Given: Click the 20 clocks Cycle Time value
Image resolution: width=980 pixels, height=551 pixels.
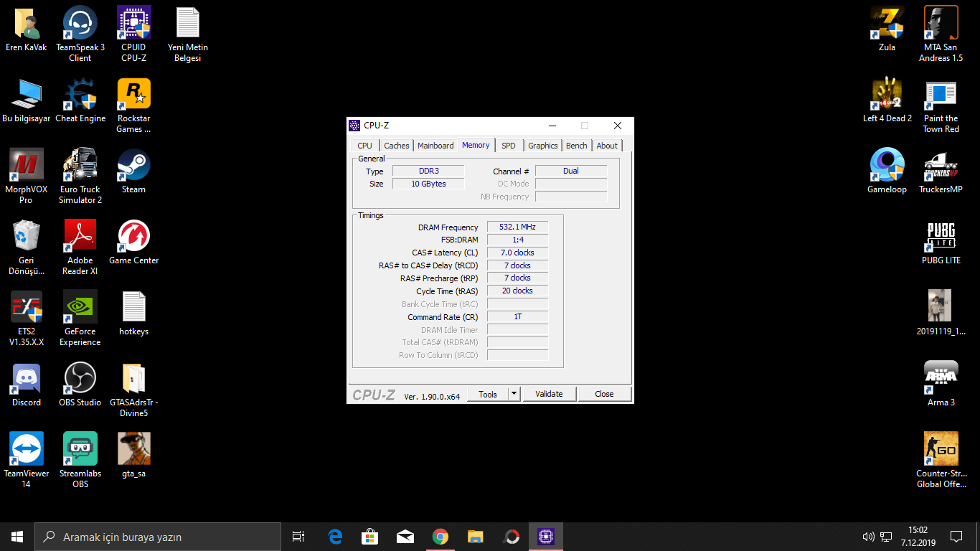Looking at the screenshot, I should coord(517,291).
